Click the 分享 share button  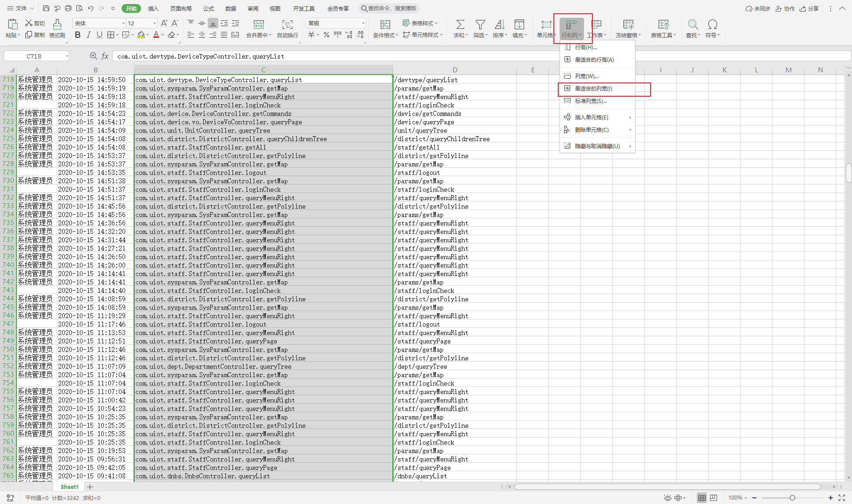coord(809,8)
